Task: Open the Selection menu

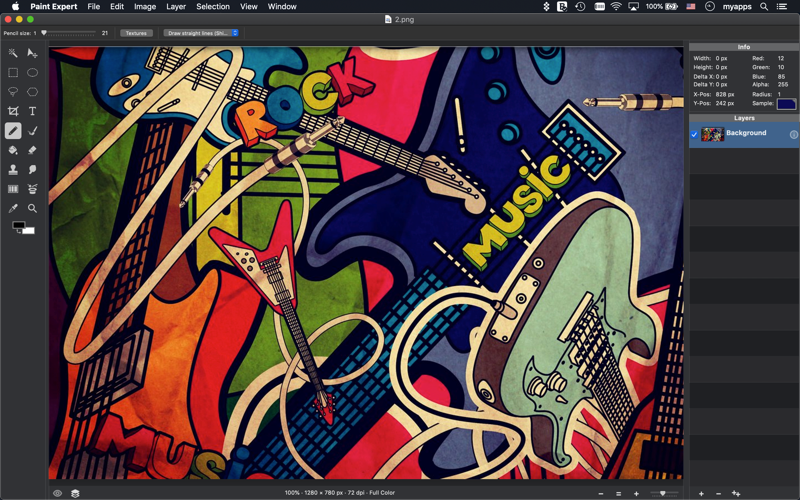Action: pyautogui.click(x=213, y=7)
